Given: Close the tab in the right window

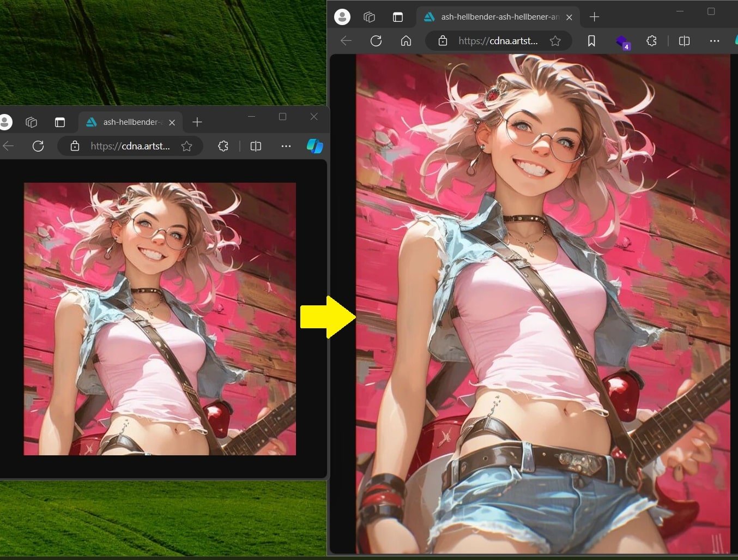Looking at the screenshot, I should [x=569, y=17].
